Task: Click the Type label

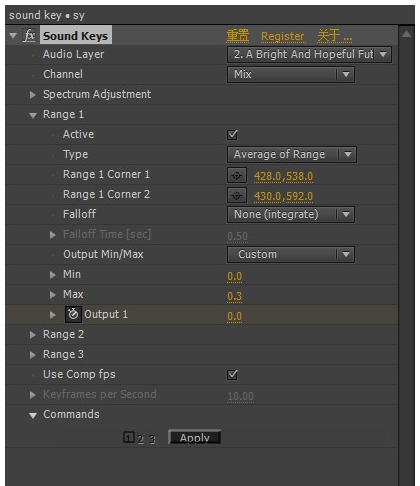Action: click(x=76, y=154)
